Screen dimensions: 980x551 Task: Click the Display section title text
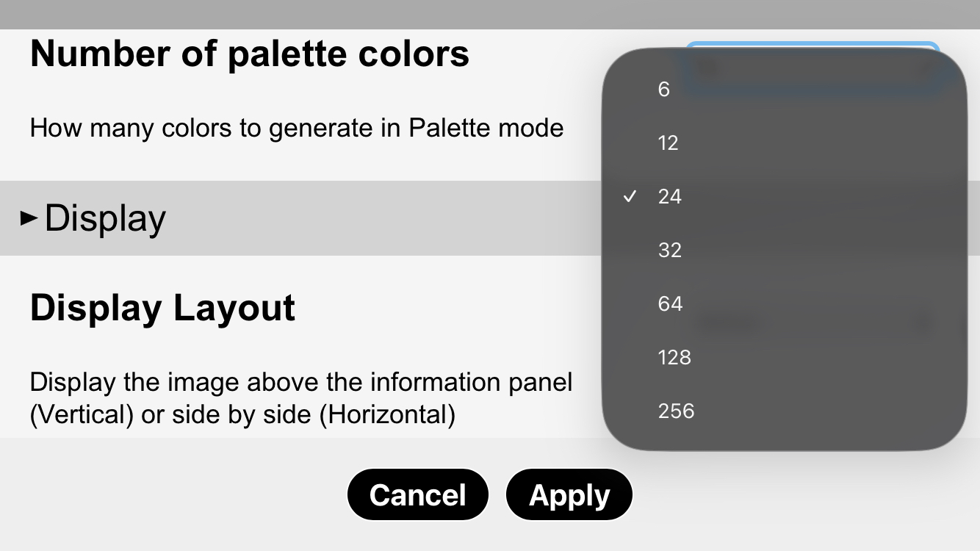click(x=106, y=218)
